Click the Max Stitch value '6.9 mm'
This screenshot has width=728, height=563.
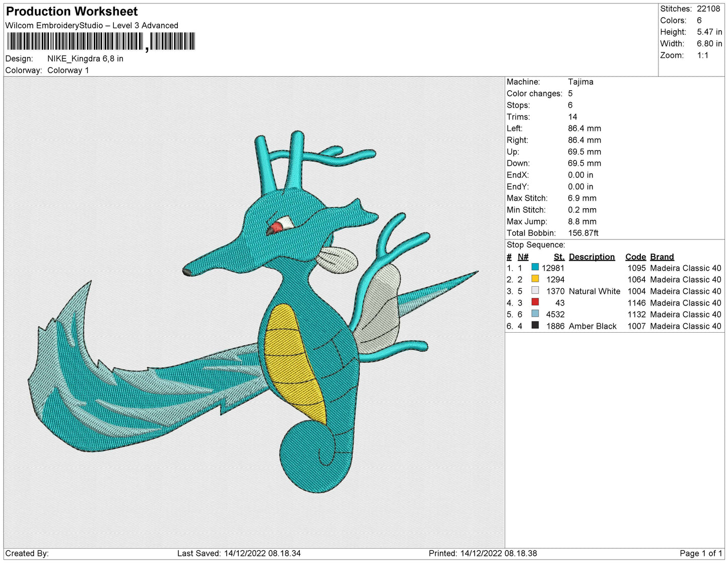point(582,198)
